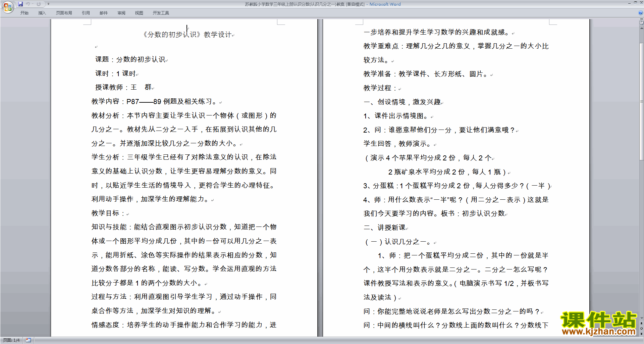644x344 pixels.
Task: Click the 页面: 1/4 page indicator
Action: (11, 340)
